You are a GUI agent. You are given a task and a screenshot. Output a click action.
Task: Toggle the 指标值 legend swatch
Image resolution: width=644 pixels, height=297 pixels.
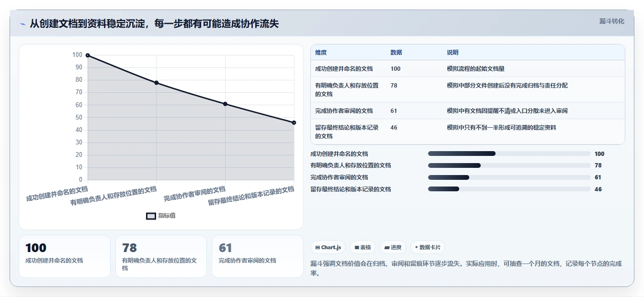[151, 216]
